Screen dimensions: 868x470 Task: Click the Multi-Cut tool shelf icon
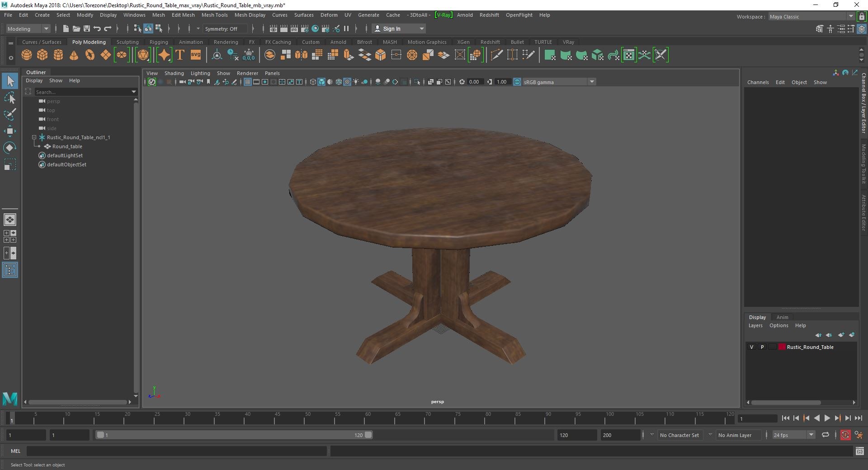496,55
